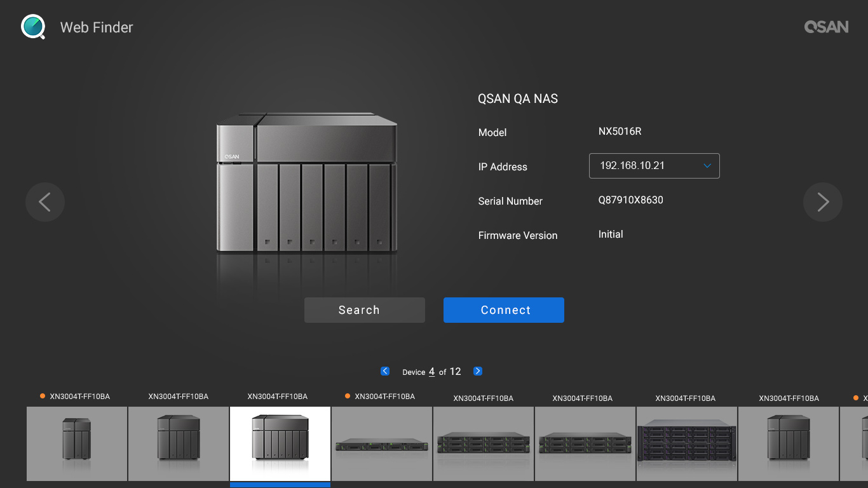The image size is (868, 488).
Task: Select the 1U rackmount device thumbnail
Action: (382, 444)
